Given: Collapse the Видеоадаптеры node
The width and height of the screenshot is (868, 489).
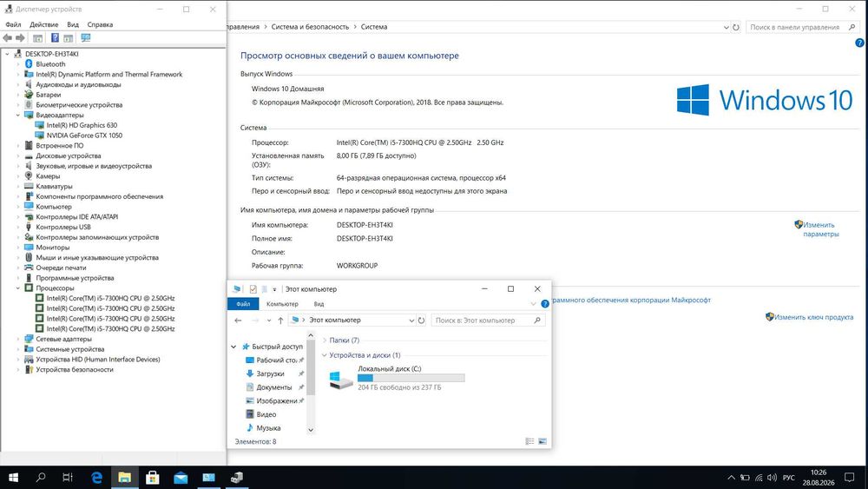Looking at the screenshot, I should 17,116.
